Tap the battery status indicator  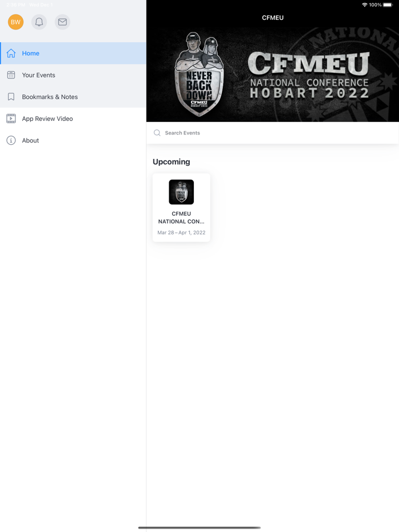[x=388, y=5]
